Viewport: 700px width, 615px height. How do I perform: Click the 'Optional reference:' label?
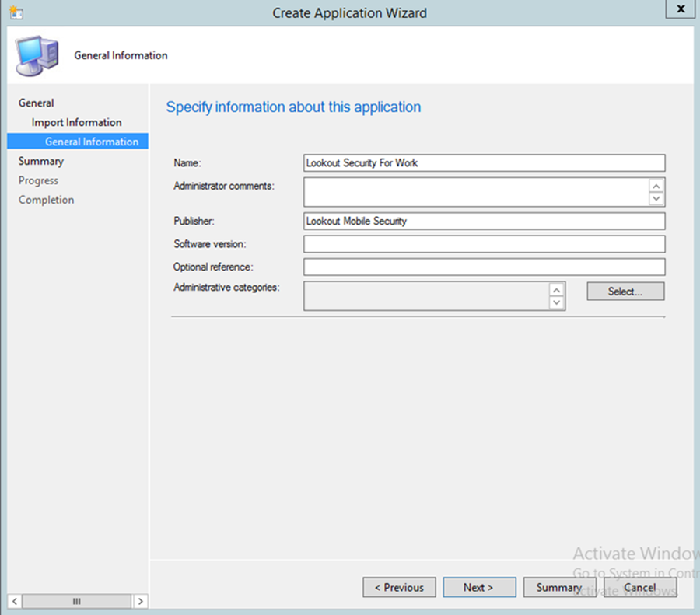point(213,267)
